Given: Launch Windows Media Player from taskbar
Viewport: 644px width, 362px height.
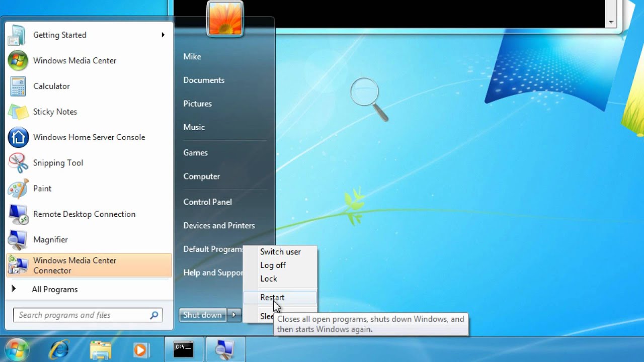Looking at the screenshot, I should click(x=140, y=350).
